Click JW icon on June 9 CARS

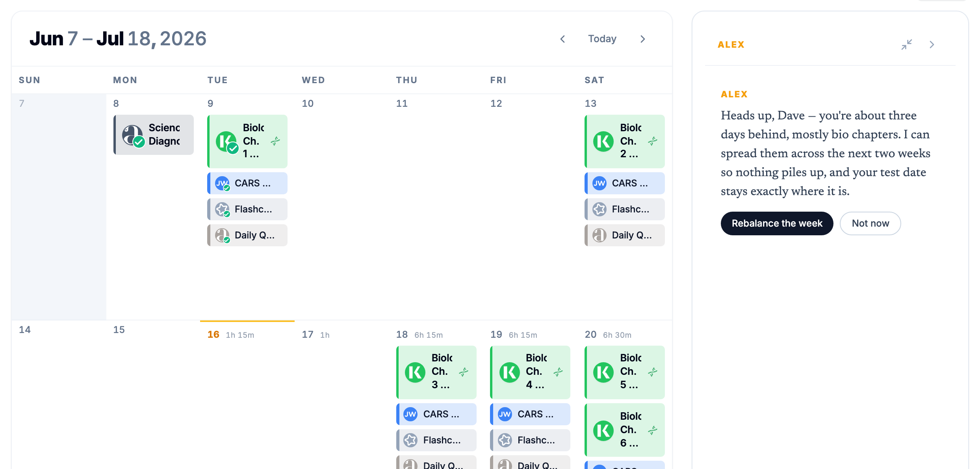222,183
